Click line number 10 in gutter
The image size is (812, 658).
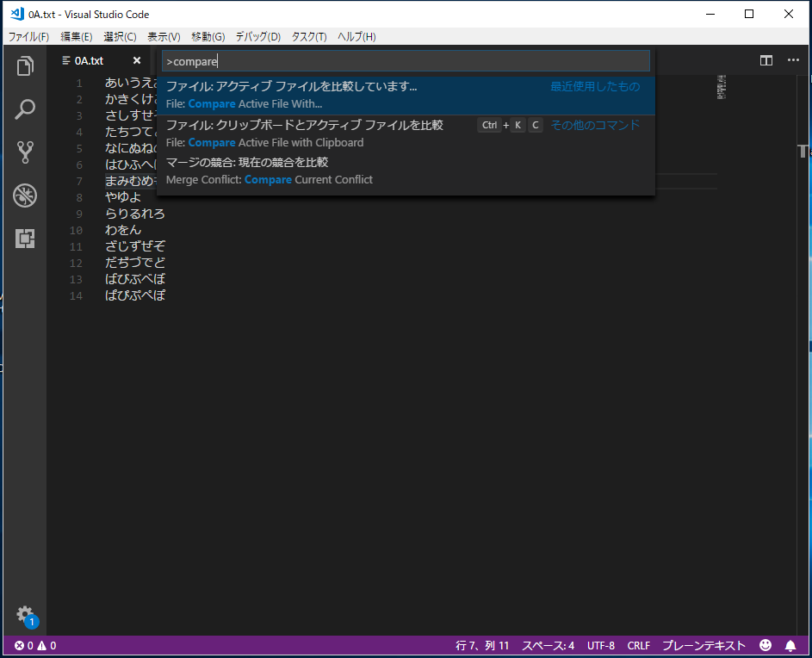(x=76, y=230)
